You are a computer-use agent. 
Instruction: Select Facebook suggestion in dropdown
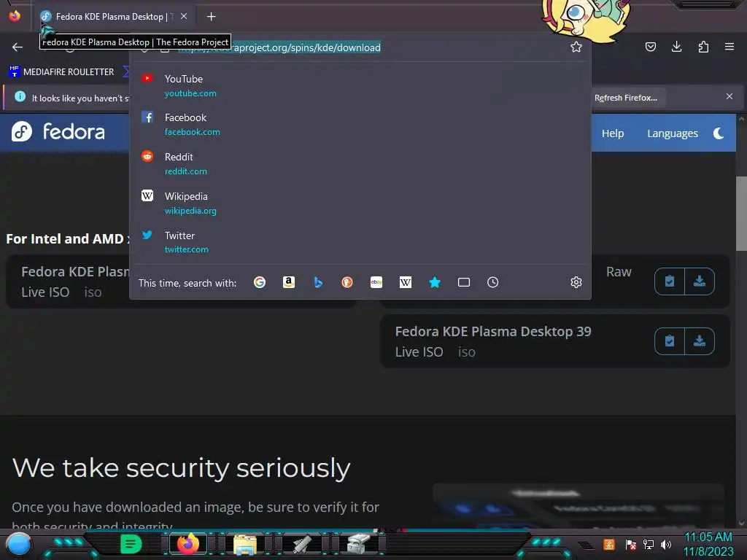(x=360, y=124)
